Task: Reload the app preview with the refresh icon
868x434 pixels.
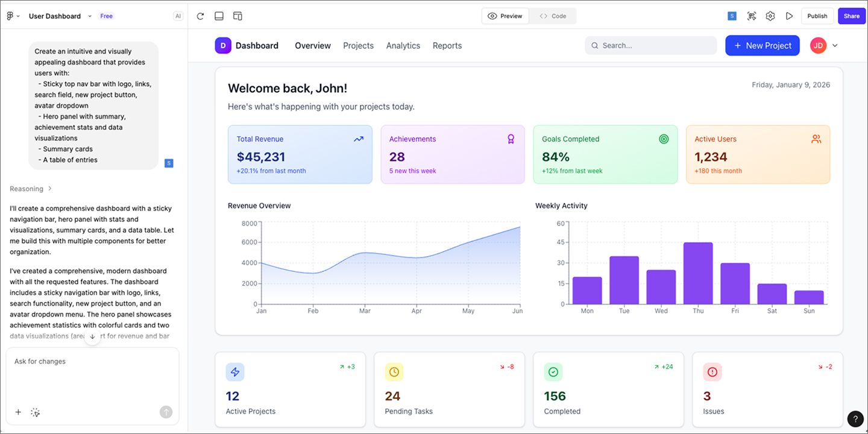Action: click(200, 16)
